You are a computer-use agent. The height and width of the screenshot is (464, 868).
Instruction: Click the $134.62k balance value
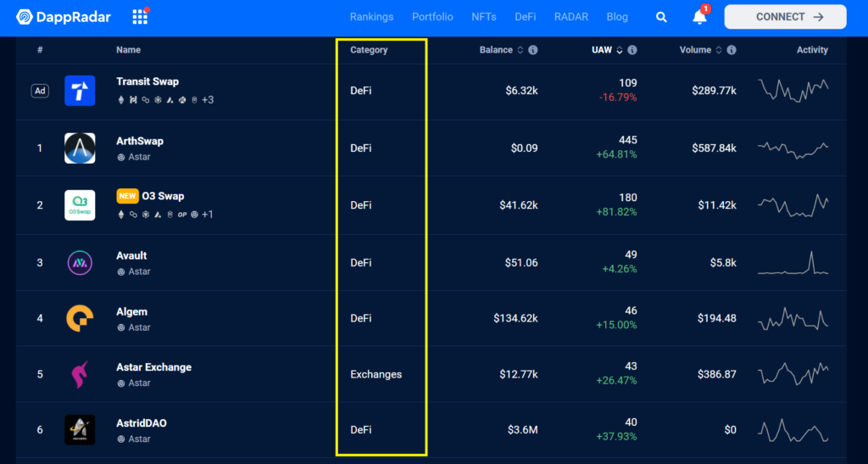[515, 318]
